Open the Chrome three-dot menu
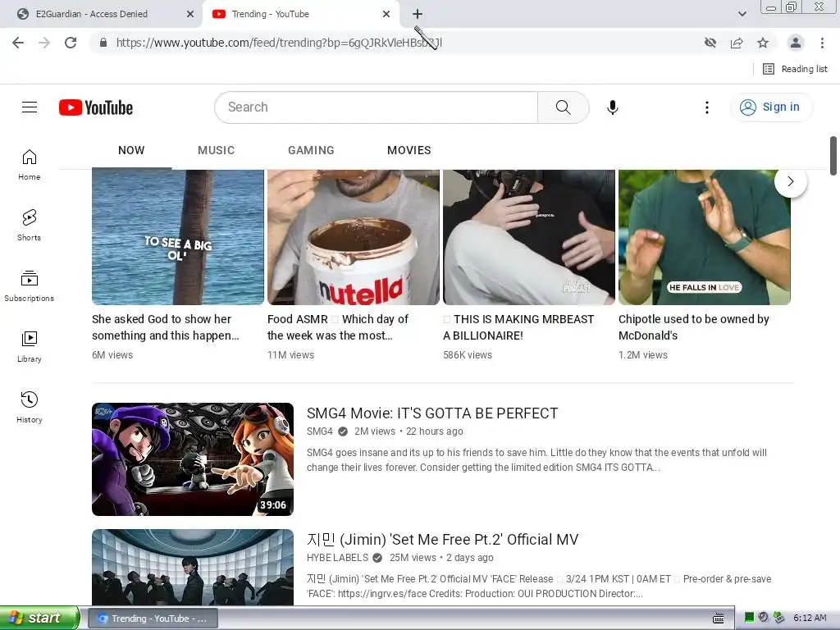 point(822,43)
